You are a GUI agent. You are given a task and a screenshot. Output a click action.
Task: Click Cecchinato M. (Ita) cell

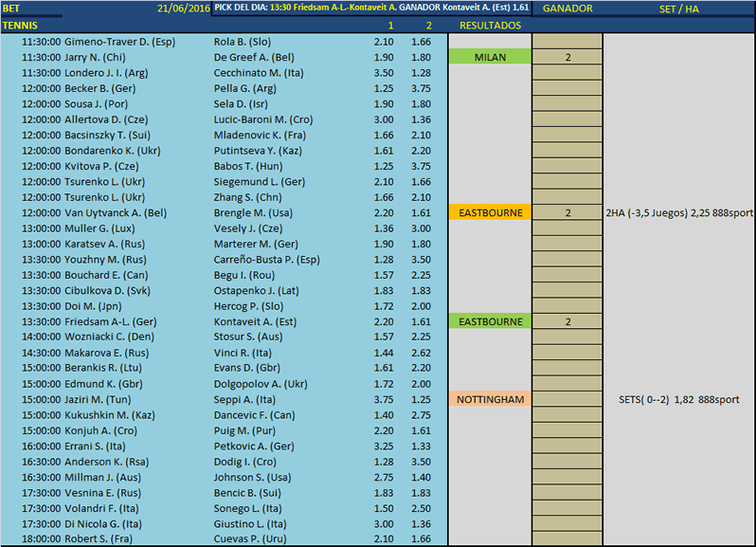[259, 73]
